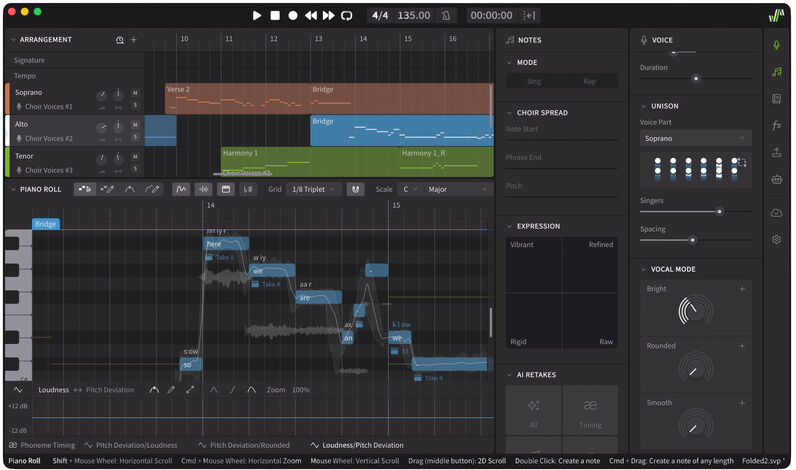Open the Grid 1/8 Triplet dropdown
Image resolution: width=796 pixels, height=470 pixels.
point(314,189)
